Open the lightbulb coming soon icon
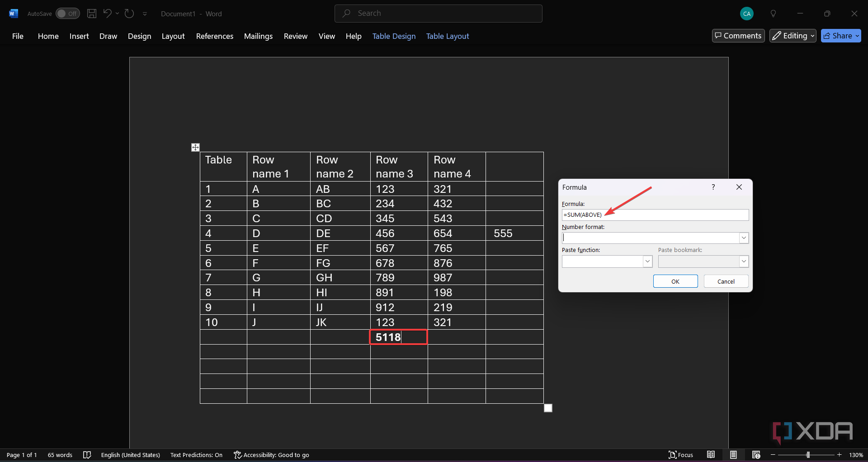Viewport: 868px width, 462px height. coord(773,14)
